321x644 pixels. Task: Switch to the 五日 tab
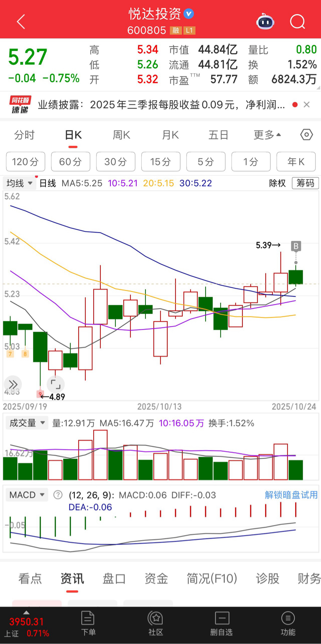point(219,135)
